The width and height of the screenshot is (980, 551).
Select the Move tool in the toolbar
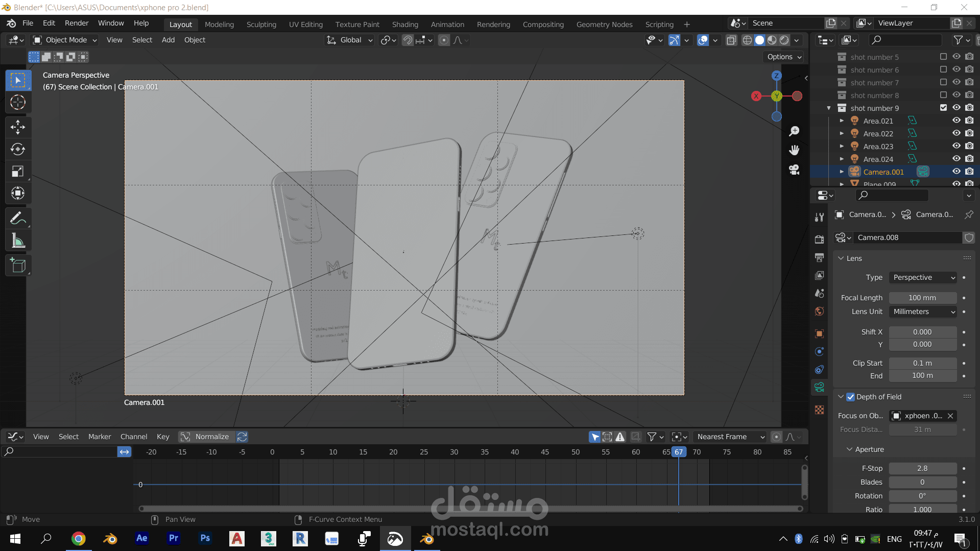tap(18, 127)
